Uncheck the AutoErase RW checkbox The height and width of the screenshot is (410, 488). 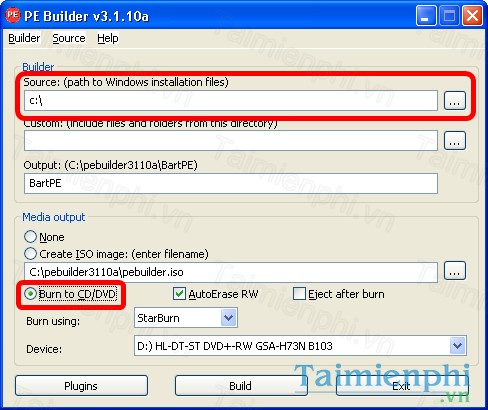click(179, 294)
